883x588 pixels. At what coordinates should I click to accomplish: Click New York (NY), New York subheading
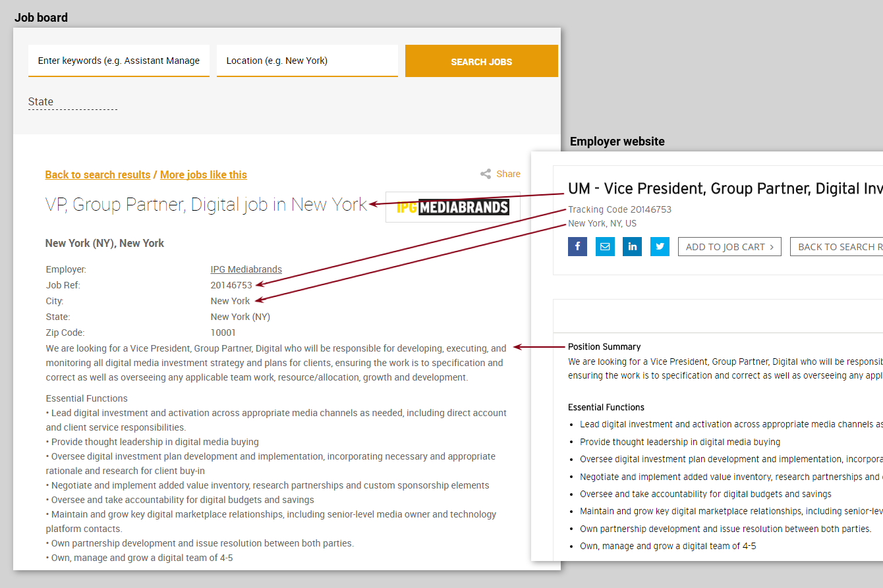tap(105, 243)
